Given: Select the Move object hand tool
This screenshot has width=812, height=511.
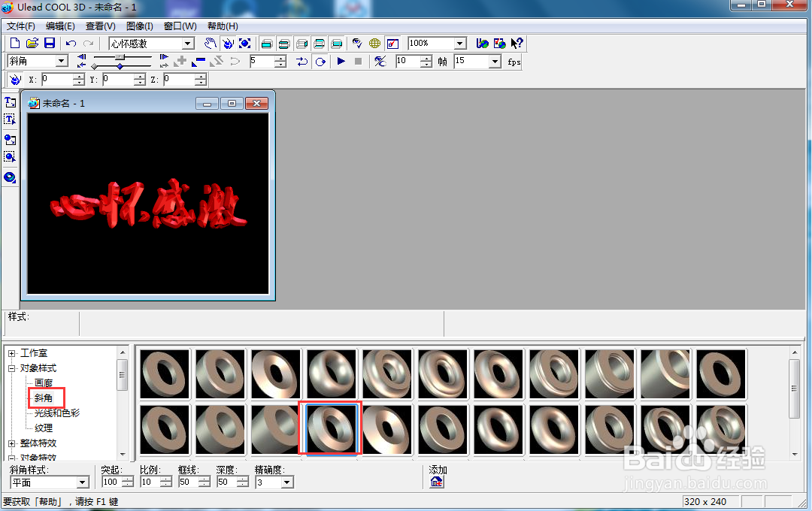Looking at the screenshot, I should pyautogui.click(x=210, y=44).
